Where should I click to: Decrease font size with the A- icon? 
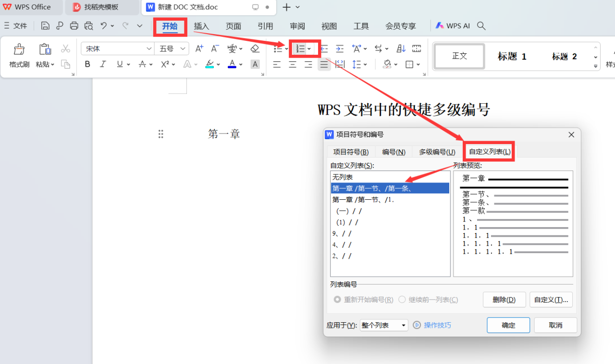215,49
